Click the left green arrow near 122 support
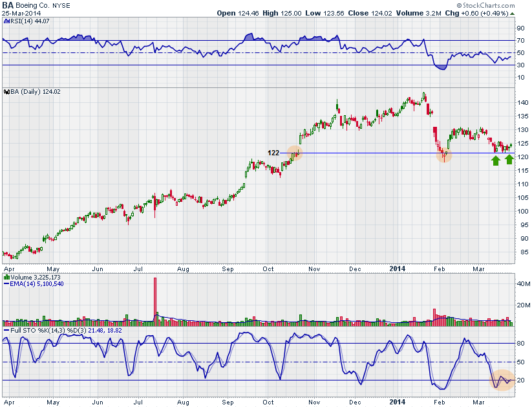This screenshot has height=407, width=532. [x=496, y=159]
